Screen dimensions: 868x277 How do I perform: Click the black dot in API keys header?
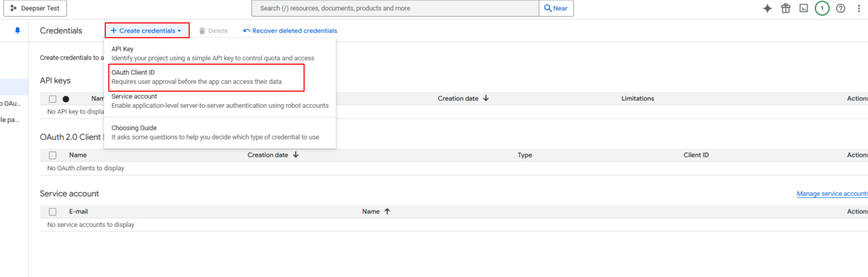point(66,99)
